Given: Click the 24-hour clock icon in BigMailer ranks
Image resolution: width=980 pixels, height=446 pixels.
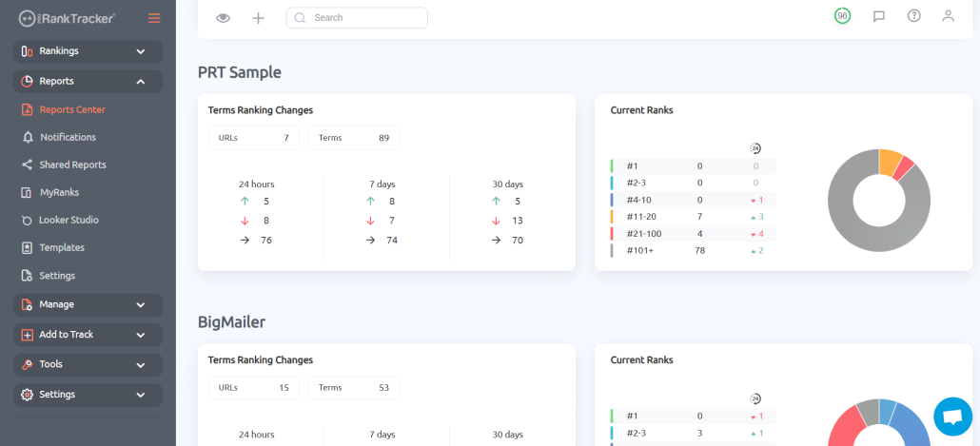Looking at the screenshot, I should point(755,398).
